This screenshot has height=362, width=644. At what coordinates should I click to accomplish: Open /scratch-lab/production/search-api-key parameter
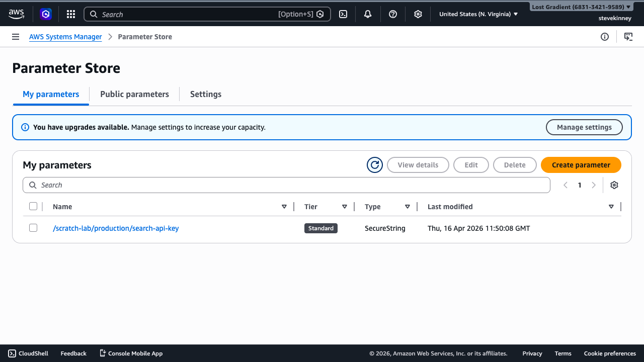click(x=116, y=228)
